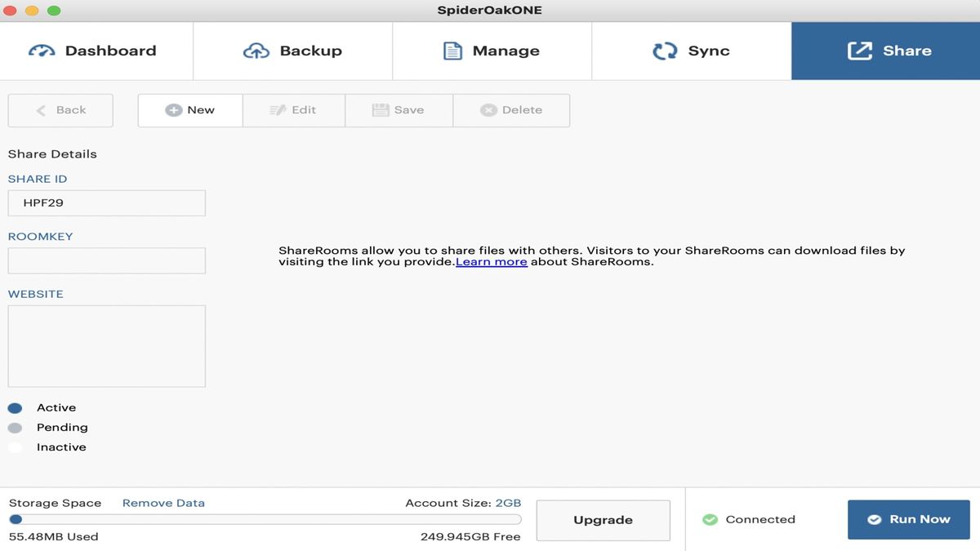Switch to the Manage tab
Image resolution: width=980 pixels, height=551 pixels.
tap(492, 50)
